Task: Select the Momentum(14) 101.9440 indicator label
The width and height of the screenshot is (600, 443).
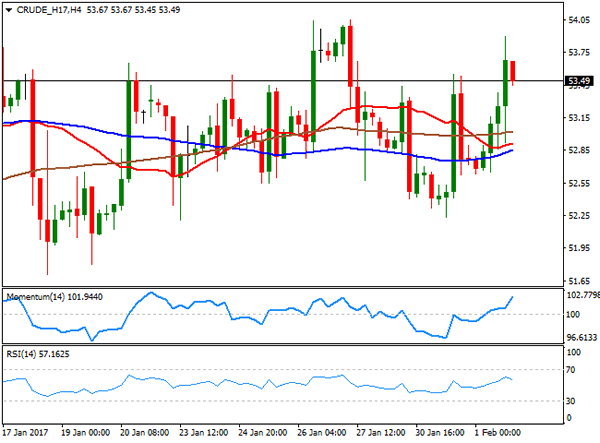Action: [x=55, y=297]
